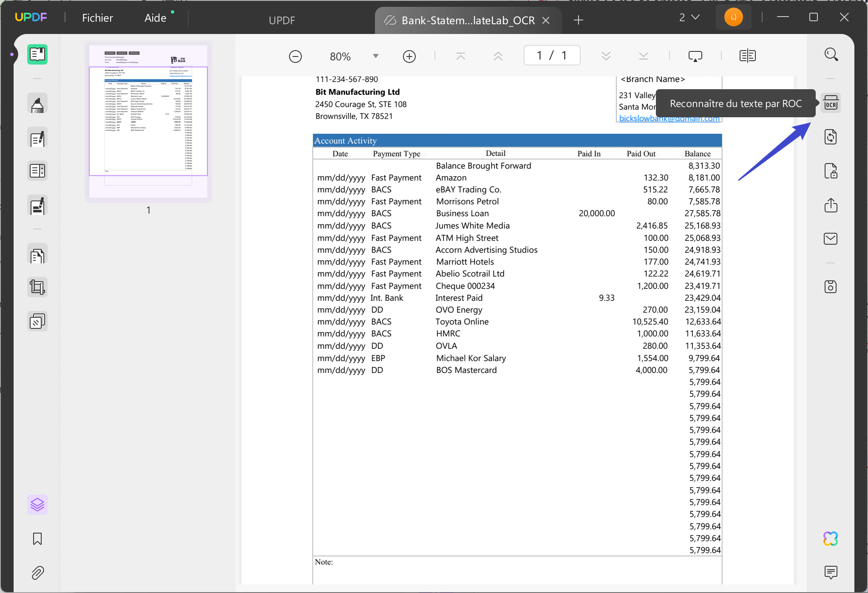
Task: Click the Michael Kor Salary entry
Action: pyautogui.click(x=471, y=359)
